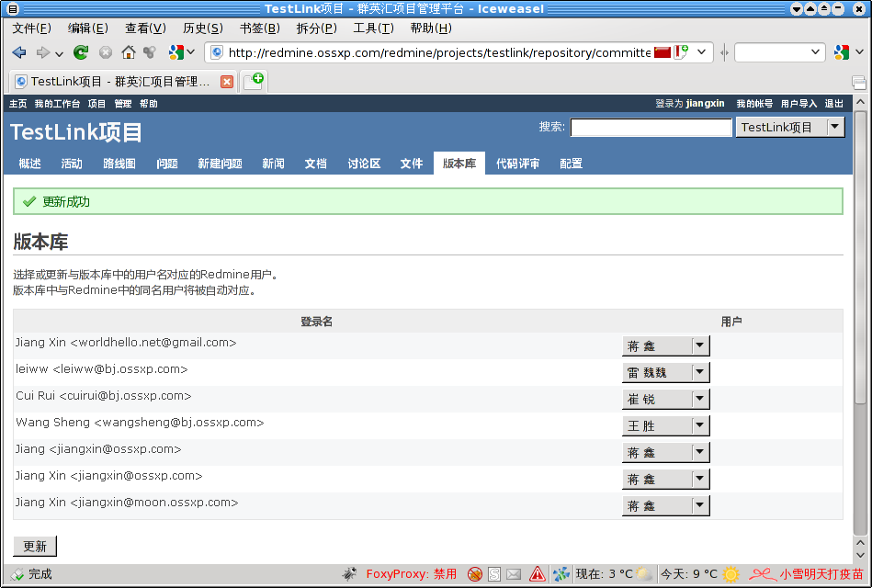872x588 pixels.
Task: Click the sunny forecast icon for today
Action: (x=730, y=574)
